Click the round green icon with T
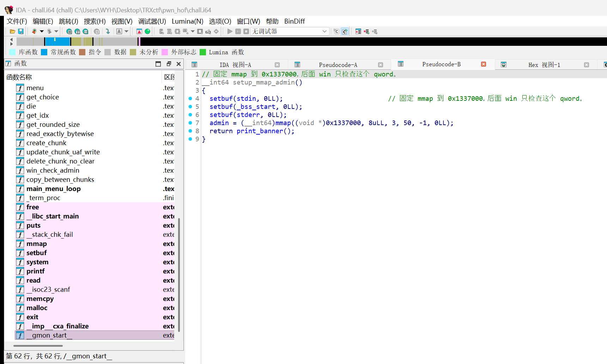The height and width of the screenshot is (364, 607). pos(77,31)
